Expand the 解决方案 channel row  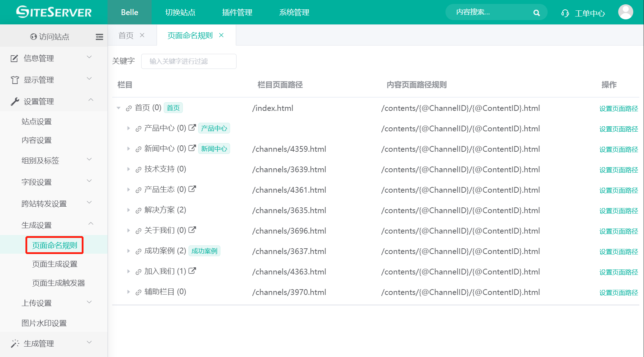[128, 210]
